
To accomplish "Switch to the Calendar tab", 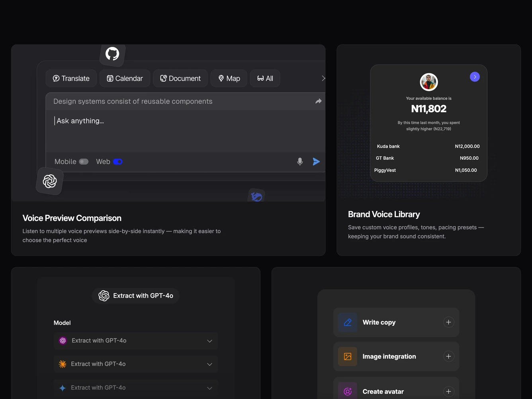I will [x=125, y=78].
